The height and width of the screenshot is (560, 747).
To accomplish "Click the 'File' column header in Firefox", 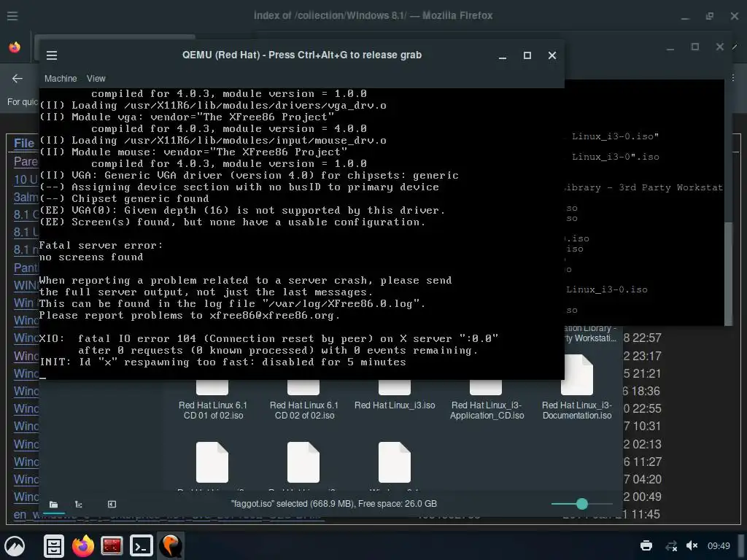I will (24, 144).
